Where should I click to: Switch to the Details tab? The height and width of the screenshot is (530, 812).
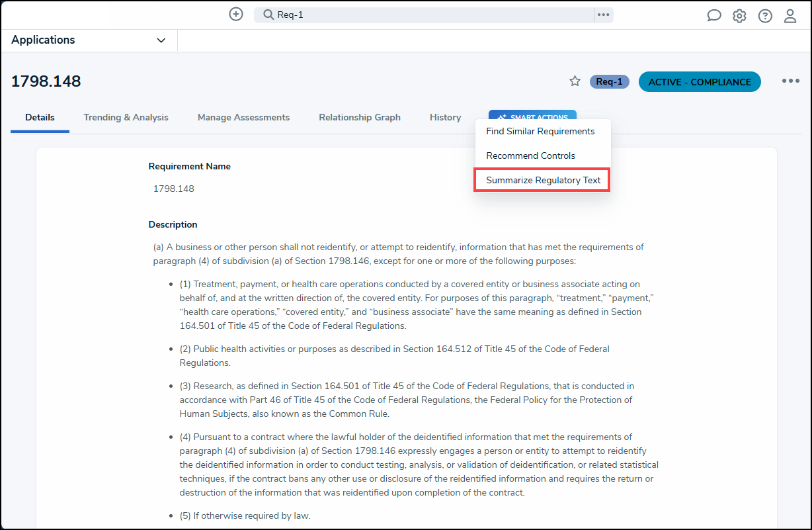point(40,117)
